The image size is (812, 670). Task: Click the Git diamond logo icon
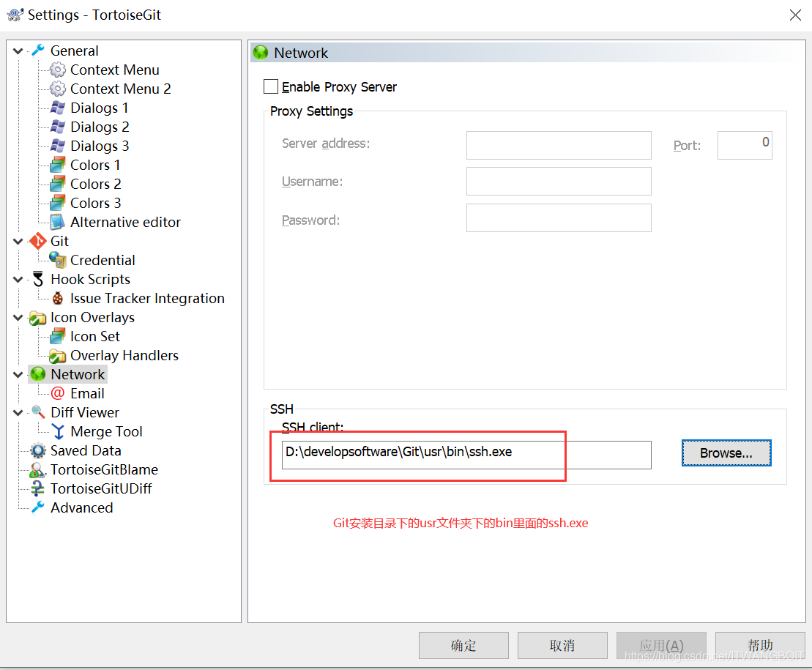[38, 242]
